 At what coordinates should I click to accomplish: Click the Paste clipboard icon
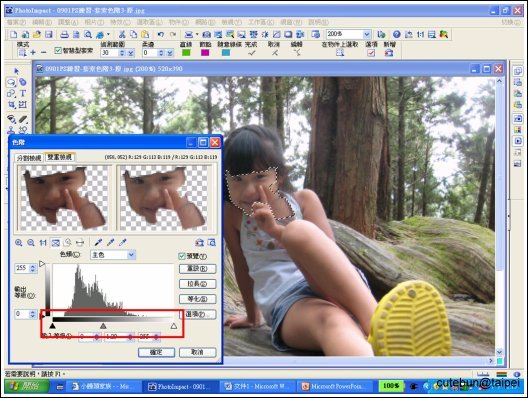pyautogui.click(x=145, y=34)
